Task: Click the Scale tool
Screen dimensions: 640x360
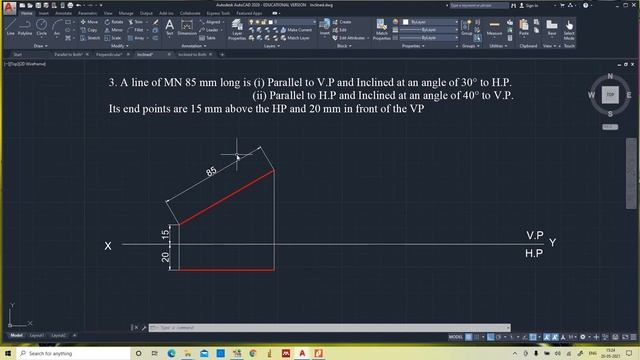Action: [x=113, y=38]
